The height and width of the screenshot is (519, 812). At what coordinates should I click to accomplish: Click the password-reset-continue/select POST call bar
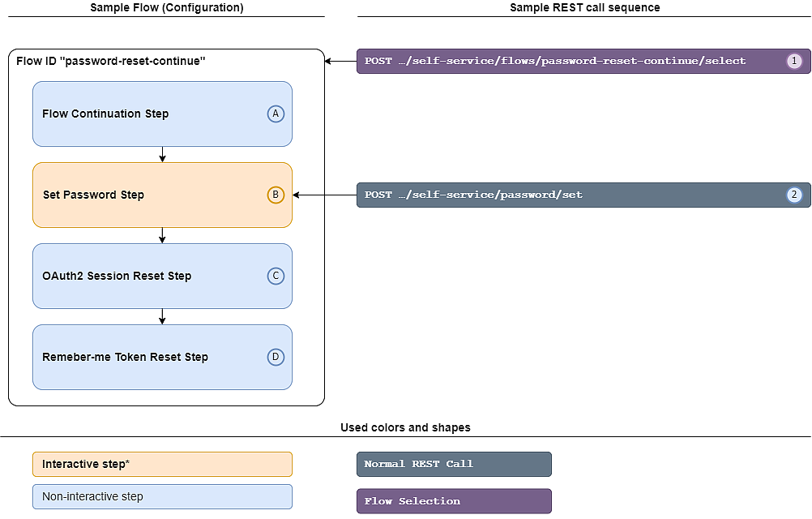click(x=567, y=61)
